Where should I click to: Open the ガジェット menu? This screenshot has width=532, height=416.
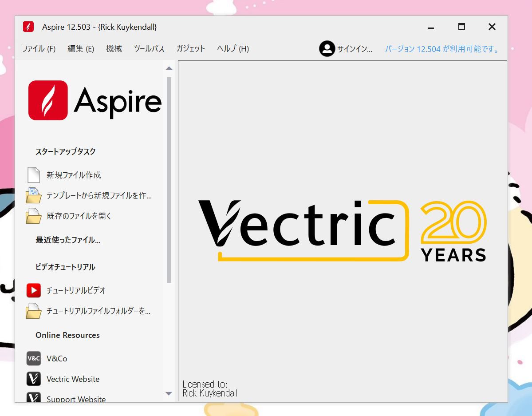click(x=191, y=48)
